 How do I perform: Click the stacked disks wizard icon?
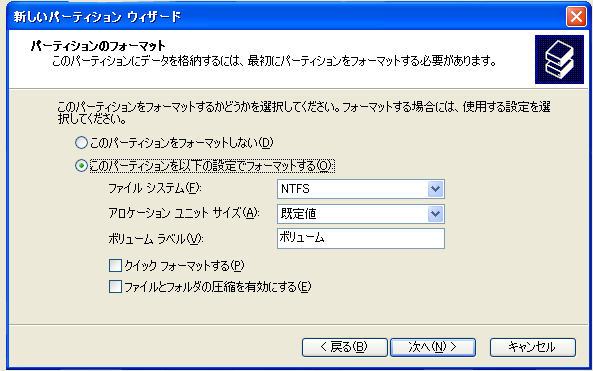(559, 59)
